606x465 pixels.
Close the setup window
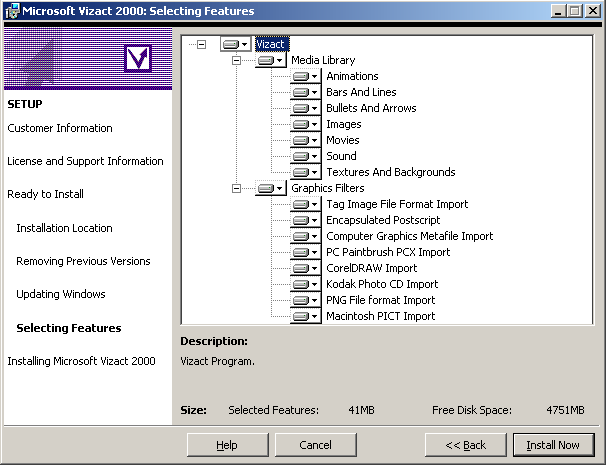[x=593, y=11]
